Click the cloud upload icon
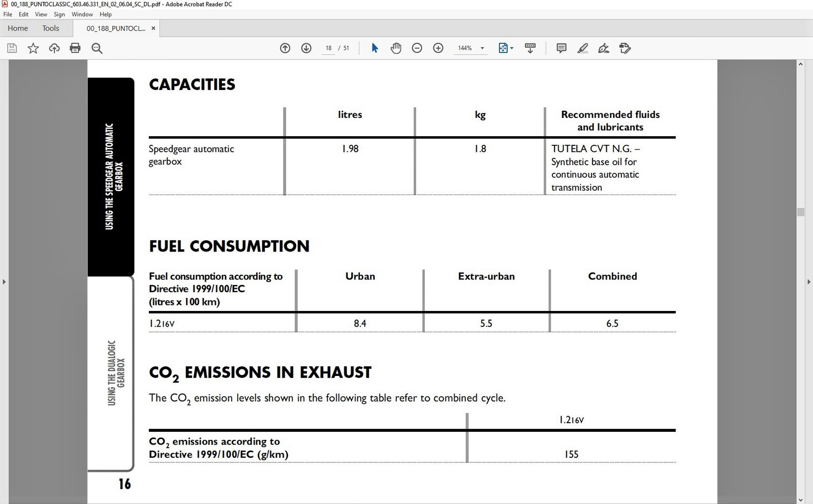Image resolution: width=813 pixels, height=504 pixels. coord(54,48)
